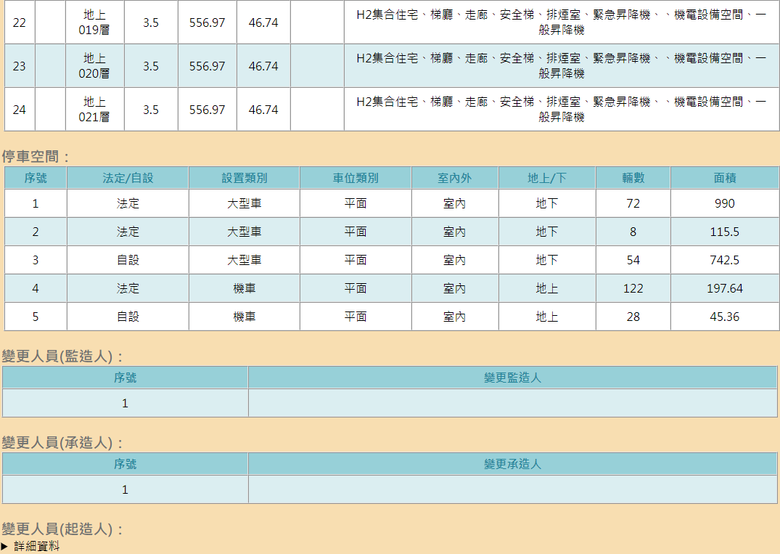The width and height of the screenshot is (780, 554).
Task: Click the 變更人員(起造人) heading
Action: (62, 529)
